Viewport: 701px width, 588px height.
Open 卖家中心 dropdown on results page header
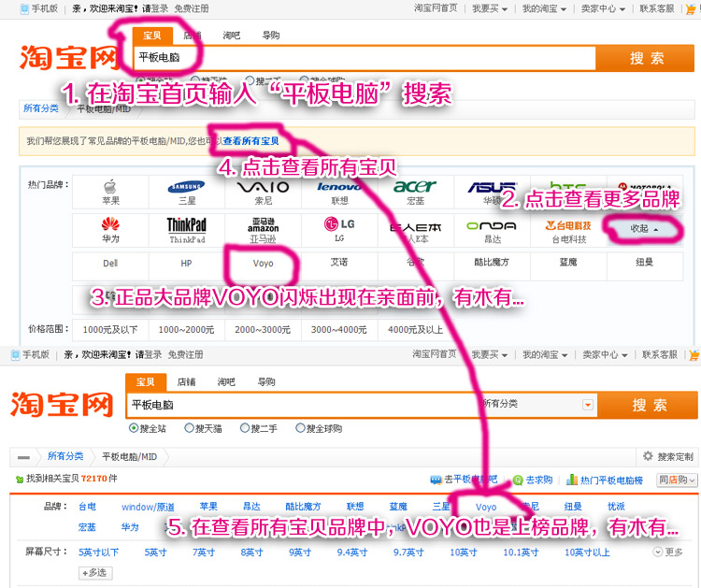coord(605,354)
